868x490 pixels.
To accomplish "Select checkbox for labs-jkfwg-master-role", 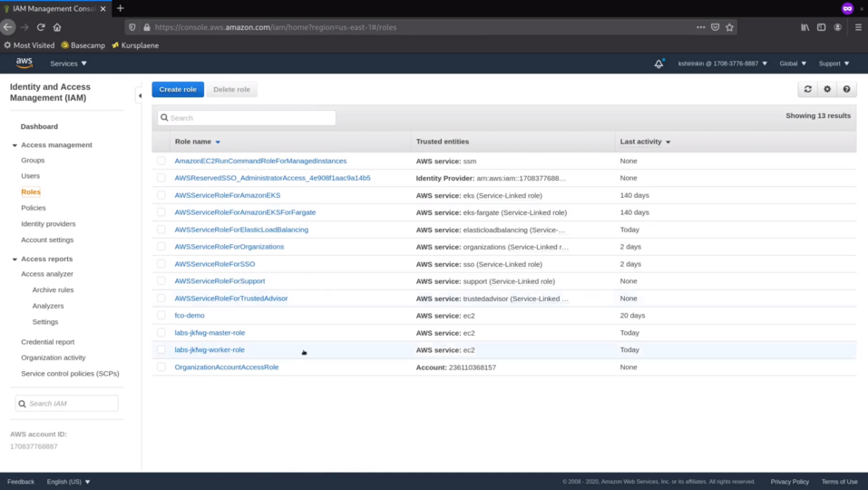I will click(x=161, y=332).
